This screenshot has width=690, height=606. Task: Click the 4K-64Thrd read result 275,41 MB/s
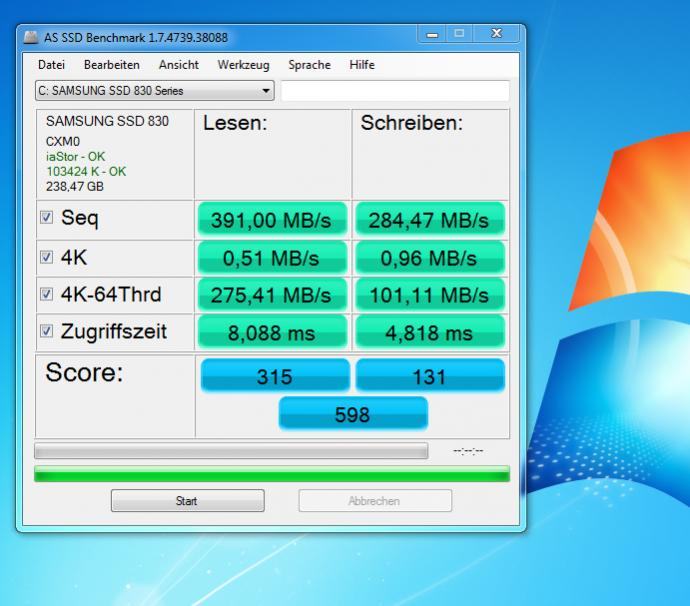[272, 295]
